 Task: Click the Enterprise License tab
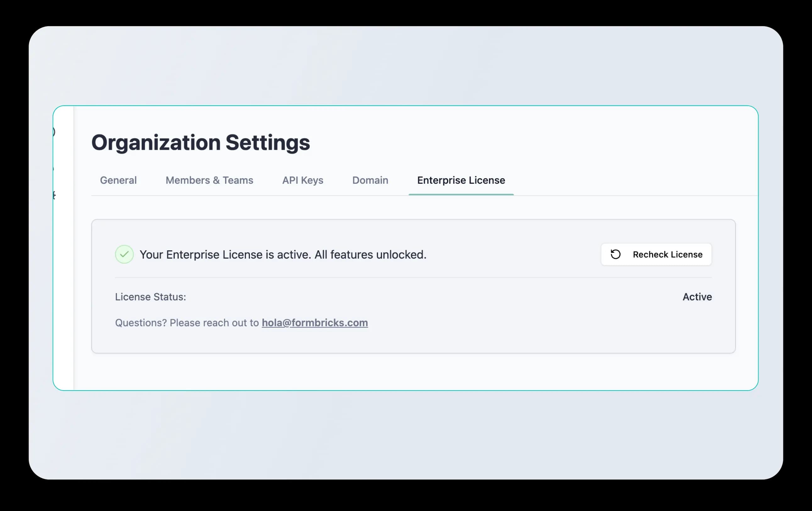pos(461,180)
